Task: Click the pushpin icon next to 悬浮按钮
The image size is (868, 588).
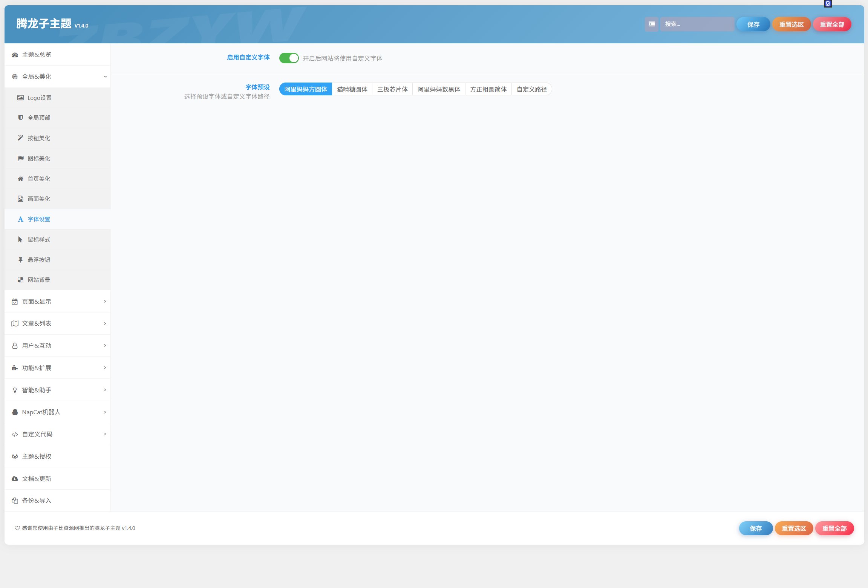Action: pyautogui.click(x=21, y=260)
